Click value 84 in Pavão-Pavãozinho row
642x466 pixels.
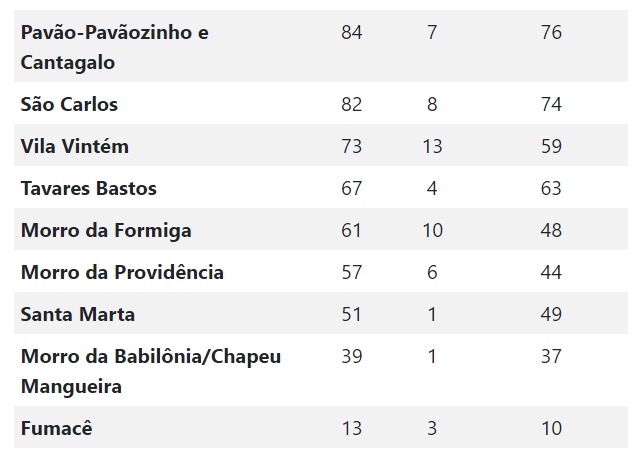352,32
